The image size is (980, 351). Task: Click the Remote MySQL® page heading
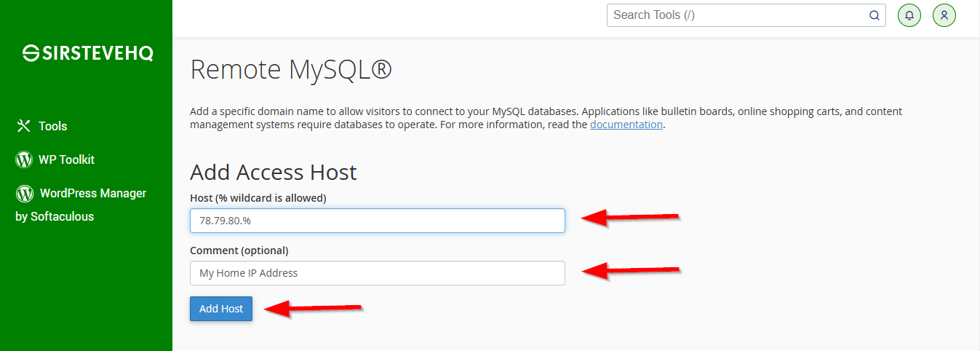tap(291, 70)
